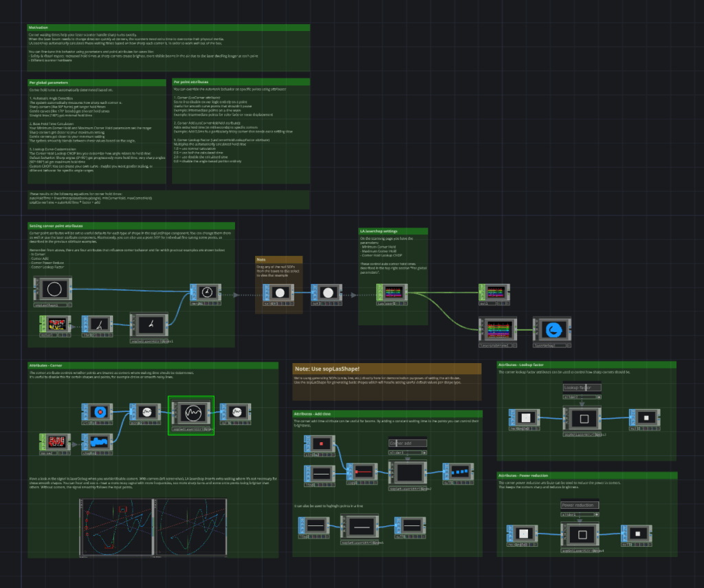Click the rectangle SOP in Power reduction section
Viewport: 704px width, 588px height.
coord(524,534)
